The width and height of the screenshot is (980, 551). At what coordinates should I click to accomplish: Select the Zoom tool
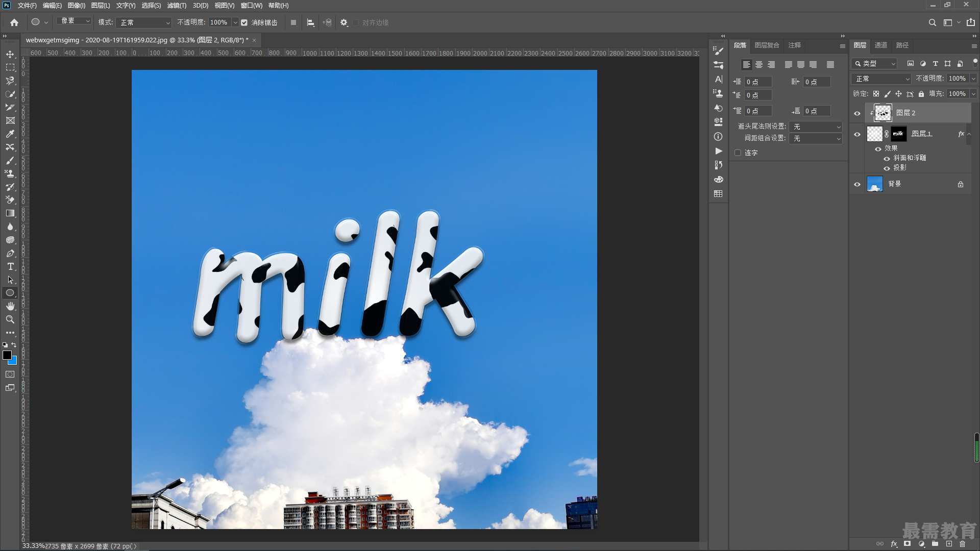click(10, 319)
